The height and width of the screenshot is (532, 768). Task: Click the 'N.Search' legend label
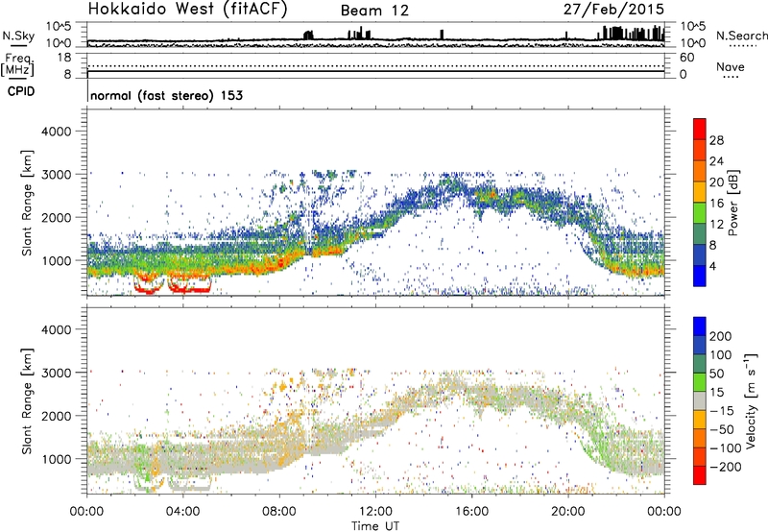coord(741,36)
